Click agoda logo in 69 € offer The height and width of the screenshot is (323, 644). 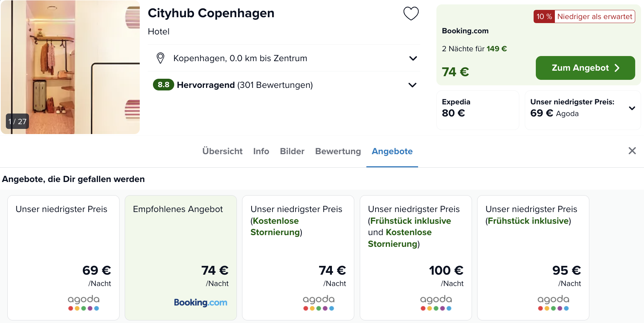click(x=84, y=302)
